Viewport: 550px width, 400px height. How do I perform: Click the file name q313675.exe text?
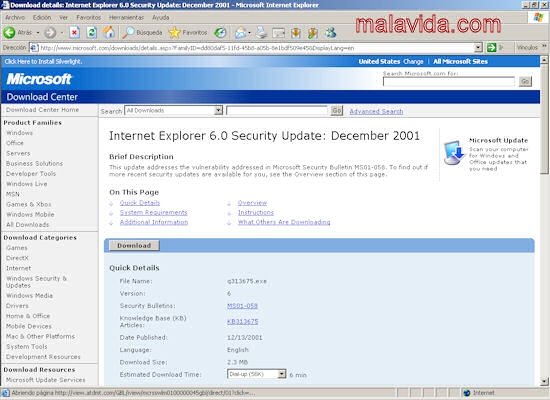click(x=247, y=281)
